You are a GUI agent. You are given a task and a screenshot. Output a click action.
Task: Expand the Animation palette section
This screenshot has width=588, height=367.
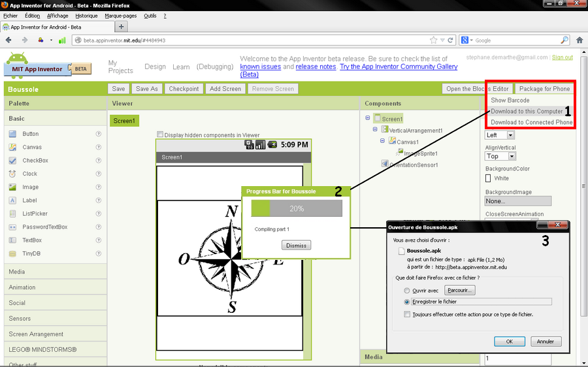[x=55, y=287]
